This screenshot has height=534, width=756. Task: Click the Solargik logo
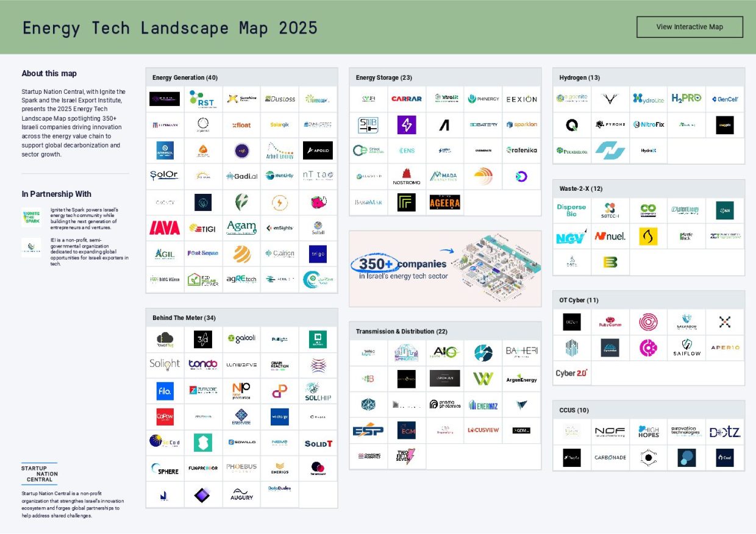coord(280,125)
